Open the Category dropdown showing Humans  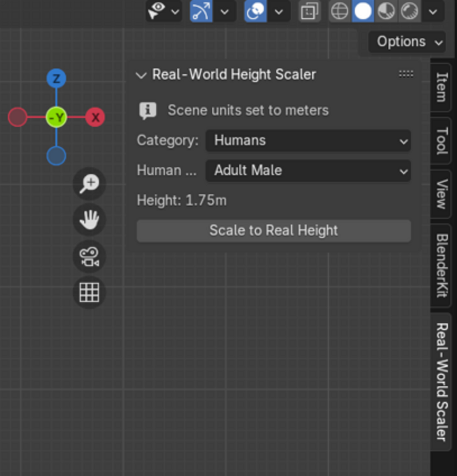point(308,140)
